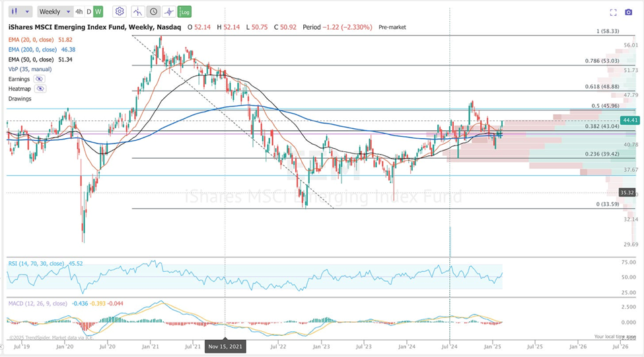Image resolution: width=644 pixels, height=357 pixels.
Task: Click the Nov 15, 2021 date marker
Action: tap(225, 346)
